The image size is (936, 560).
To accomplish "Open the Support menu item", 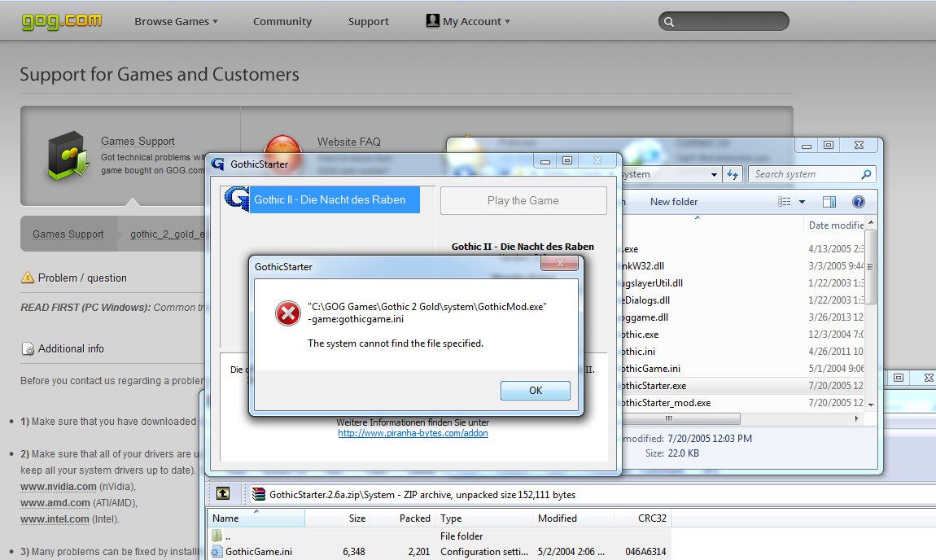I will pyautogui.click(x=369, y=21).
